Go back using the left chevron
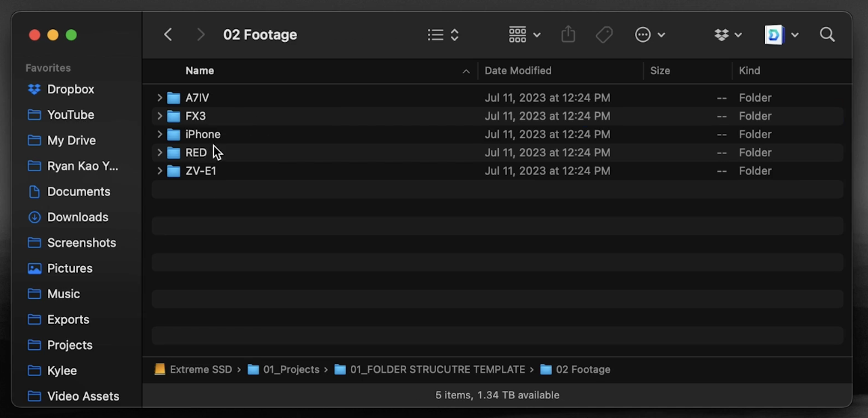The width and height of the screenshot is (868, 418). click(168, 34)
